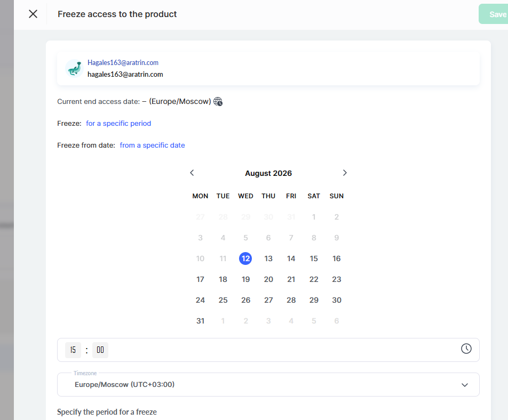Click the user avatar dolphin icon
508x420 pixels.
tap(75, 68)
